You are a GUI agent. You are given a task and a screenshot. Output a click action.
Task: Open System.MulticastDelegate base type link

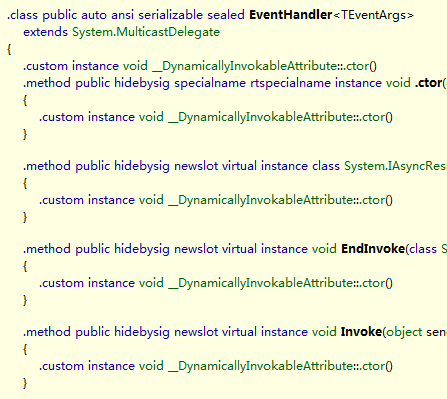pyautogui.click(x=146, y=32)
